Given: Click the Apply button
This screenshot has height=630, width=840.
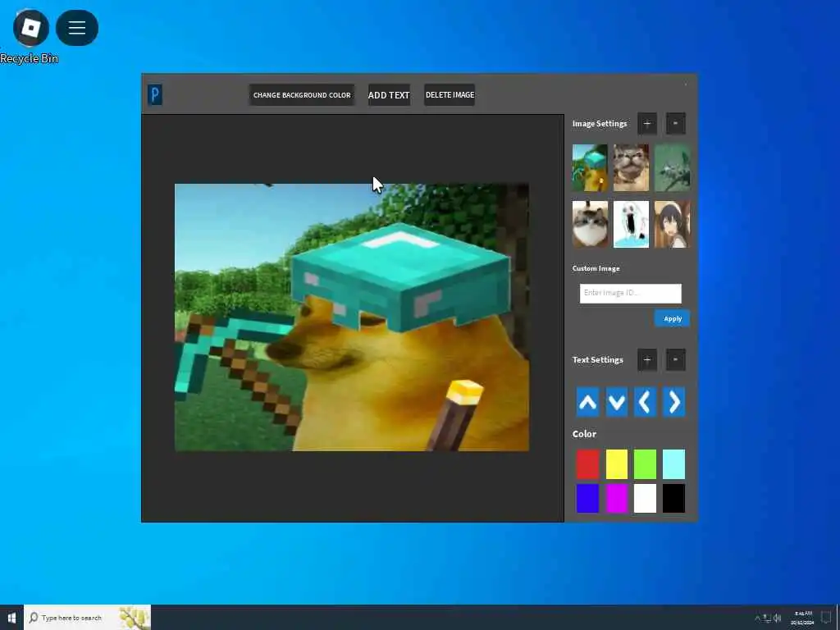Looking at the screenshot, I should tap(673, 318).
